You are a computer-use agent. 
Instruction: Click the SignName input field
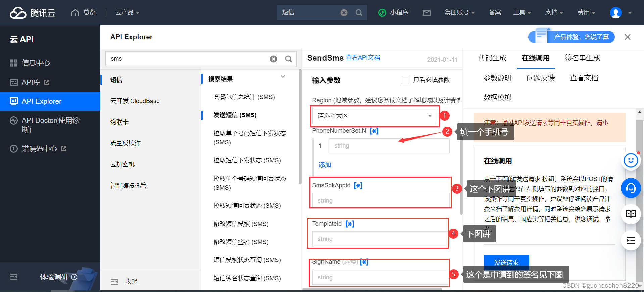coord(381,277)
